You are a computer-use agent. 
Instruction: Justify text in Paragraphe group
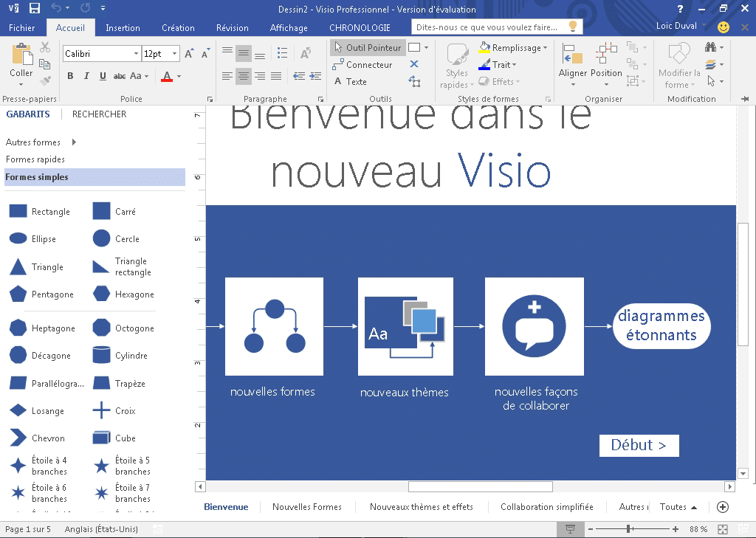[276, 76]
